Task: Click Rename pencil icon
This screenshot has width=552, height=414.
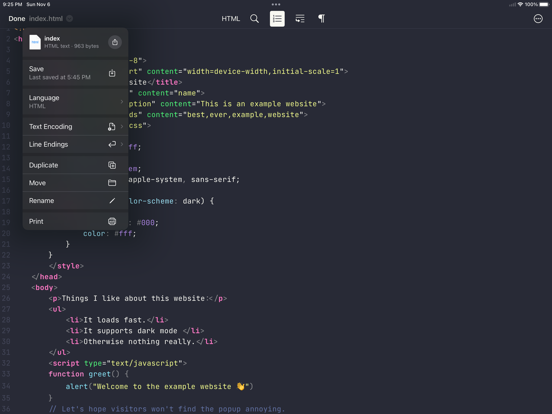Action: (x=112, y=201)
